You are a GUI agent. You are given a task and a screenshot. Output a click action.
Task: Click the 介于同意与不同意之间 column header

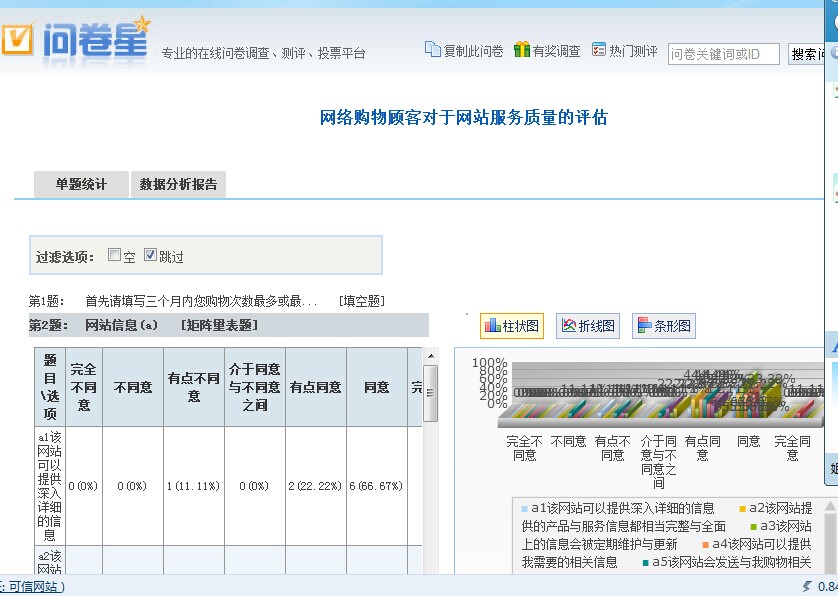[255, 387]
